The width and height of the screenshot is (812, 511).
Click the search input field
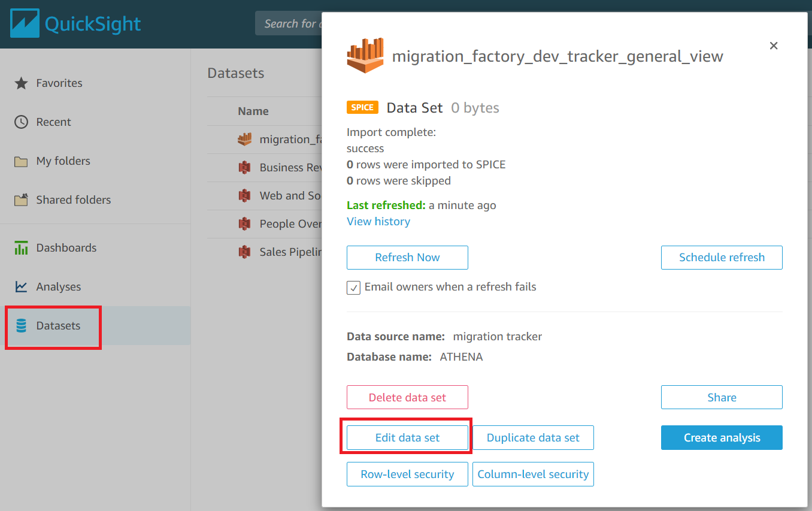[289, 23]
